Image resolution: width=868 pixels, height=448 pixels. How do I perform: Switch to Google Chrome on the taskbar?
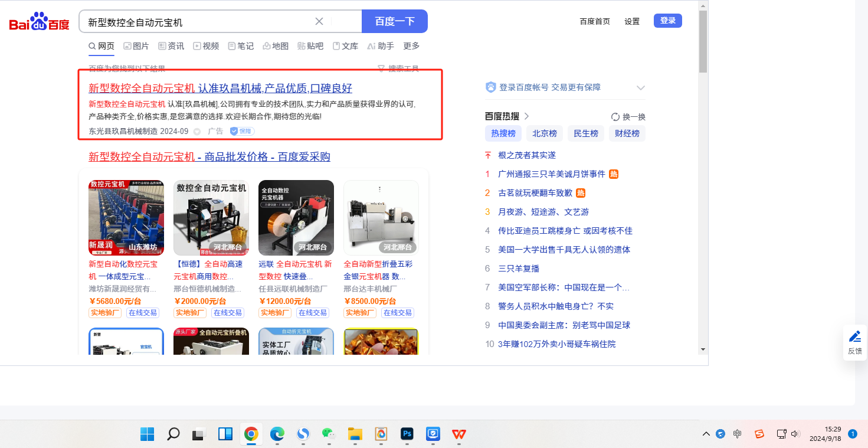(251, 434)
